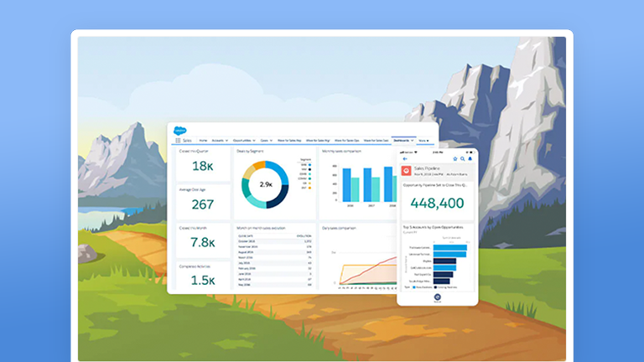644x362 pixels.
Task: Click the 1.5K Completed Activities metric
Action: 202,281
